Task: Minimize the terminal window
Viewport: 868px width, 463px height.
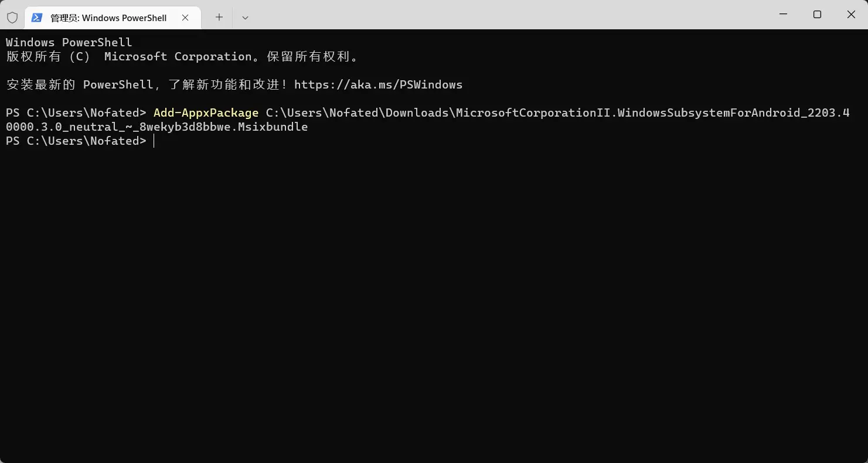Action: pyautogui.click(x=783, y=15)
